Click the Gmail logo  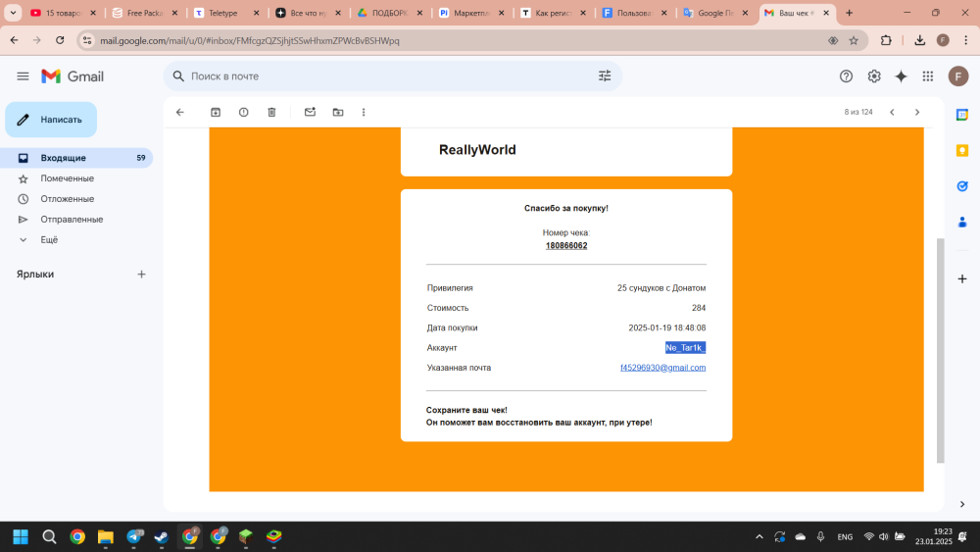[x=73, y=76]
